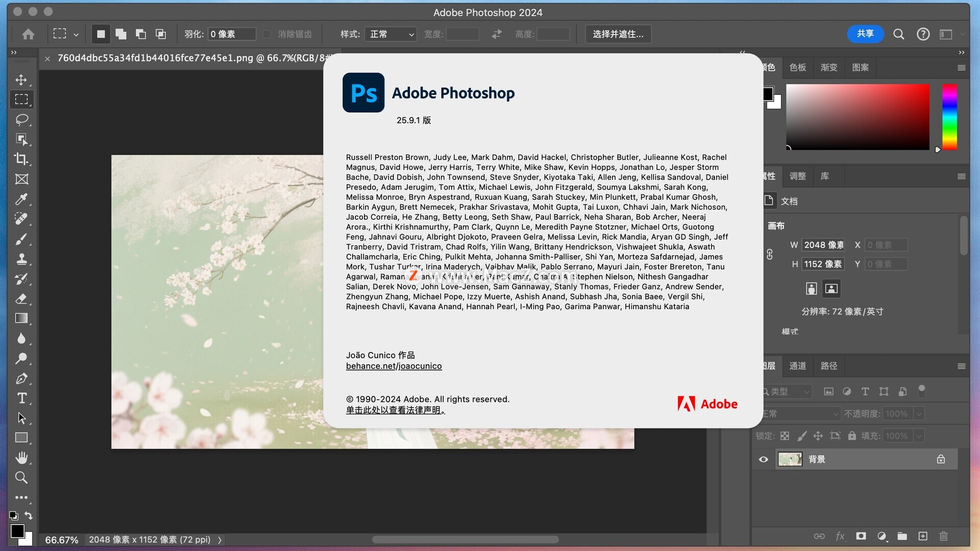Select the Eyedropper tool
Image resolution: width=980 pixels, height=551 pixels.
(x=21, y=199)
